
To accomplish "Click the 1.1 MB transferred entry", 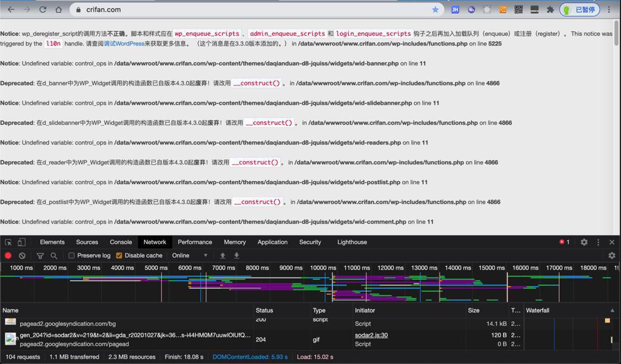I will (75, 357).
